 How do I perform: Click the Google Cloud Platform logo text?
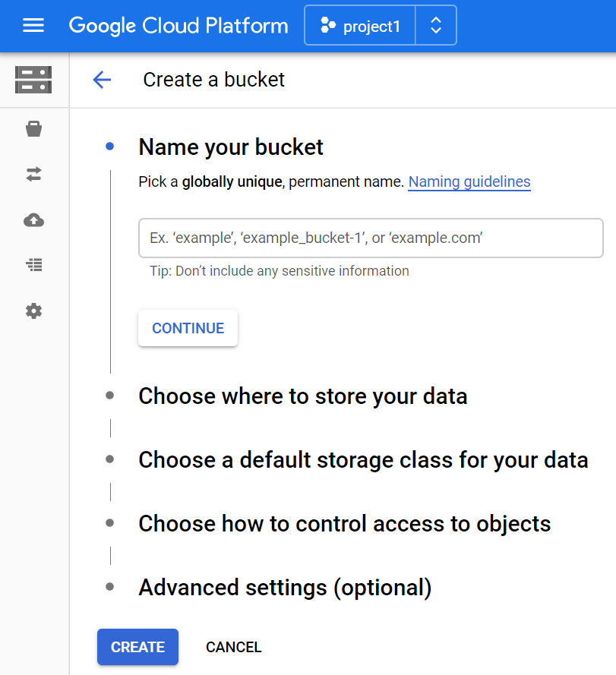point(178,26)
